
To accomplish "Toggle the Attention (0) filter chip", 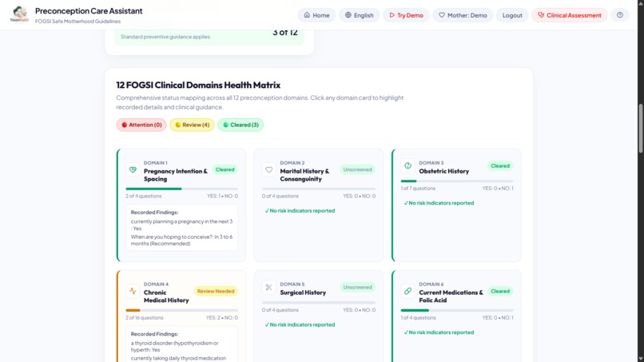I will click(141, 125).
